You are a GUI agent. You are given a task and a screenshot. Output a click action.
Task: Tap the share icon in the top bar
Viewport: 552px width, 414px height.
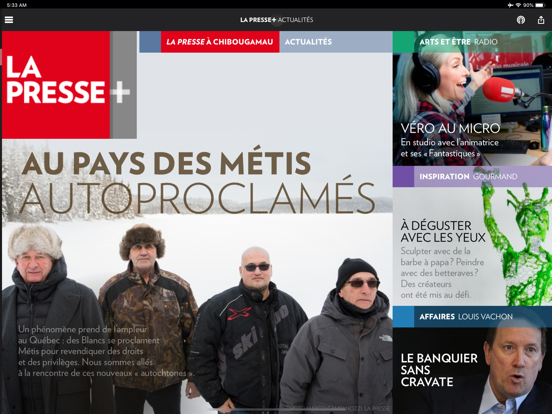(x=541, y=20)
